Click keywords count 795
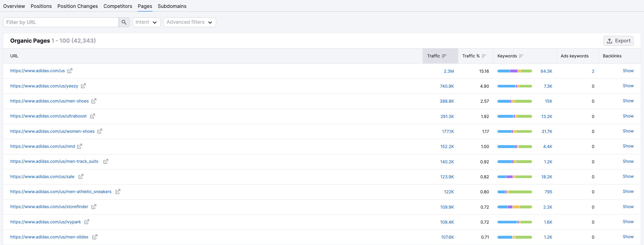Screen dimensions: 644x245 [548, 192]
